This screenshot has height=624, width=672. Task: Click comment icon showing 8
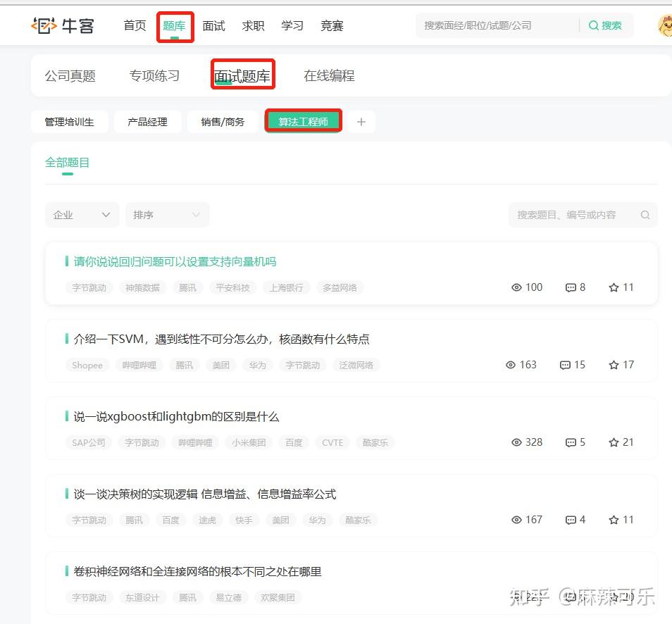tap(571, 287)
